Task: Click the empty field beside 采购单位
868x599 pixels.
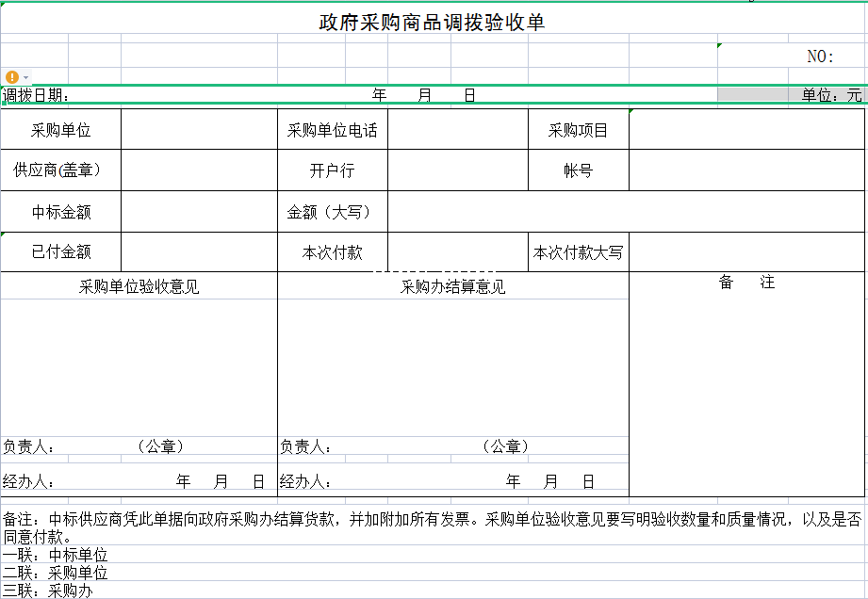Action: [199, 131]
